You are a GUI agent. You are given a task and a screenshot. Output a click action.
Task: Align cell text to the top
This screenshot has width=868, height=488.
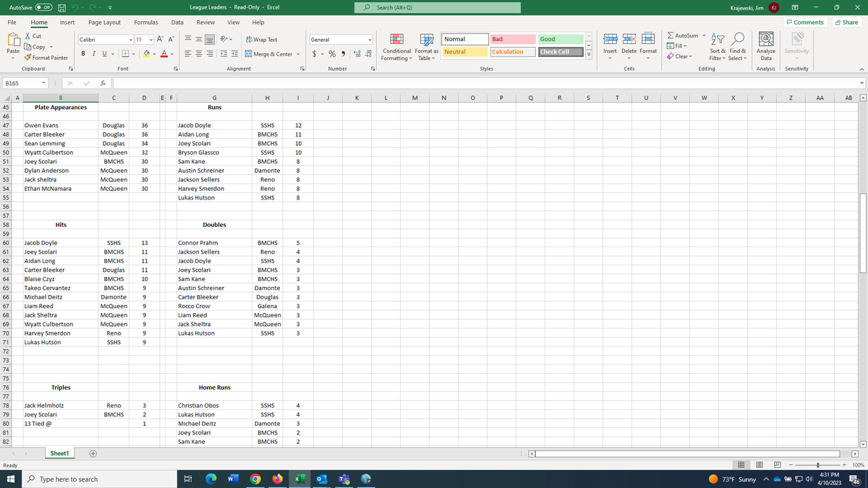pos(187,40)
